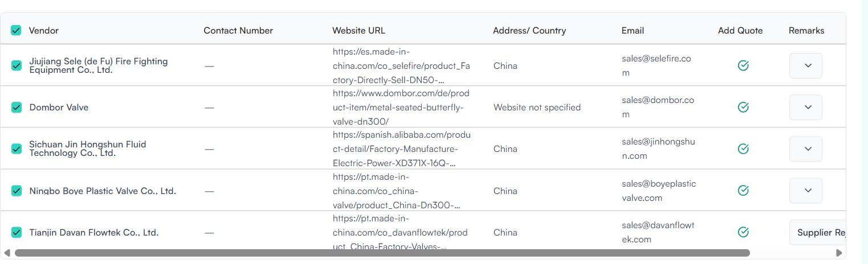
Task: Open Remarks dropdown for Sichuan Jin Hongshun
Action: coord(805,148)
